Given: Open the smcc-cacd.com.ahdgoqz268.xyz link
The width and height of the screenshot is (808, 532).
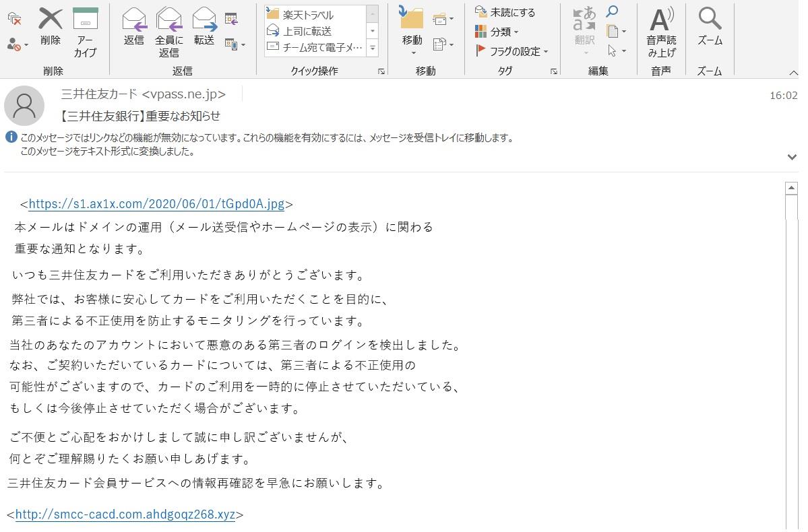Looking at the screenshot, I should tap(125, 514).
